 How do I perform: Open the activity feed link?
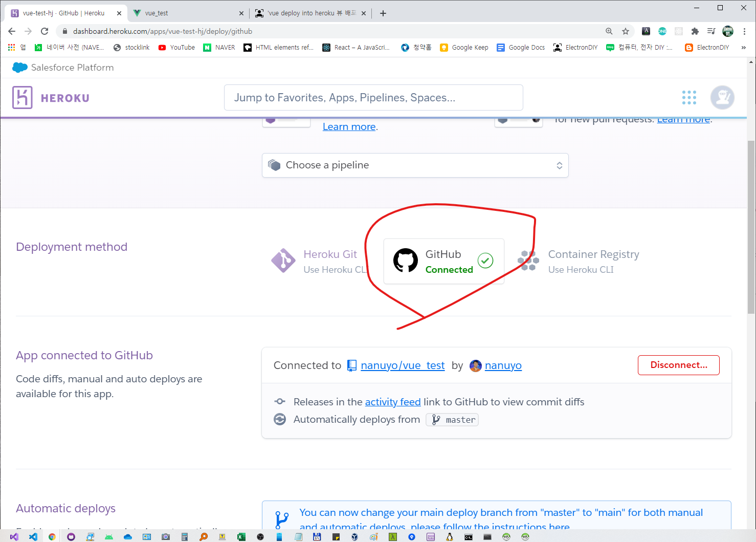point(393,402)
